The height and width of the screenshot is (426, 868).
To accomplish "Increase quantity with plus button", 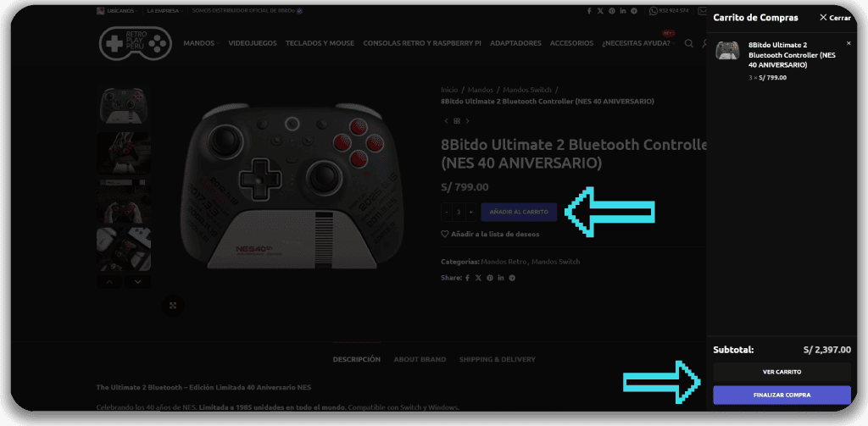I will pyautogui.click(x=470, y=212).
